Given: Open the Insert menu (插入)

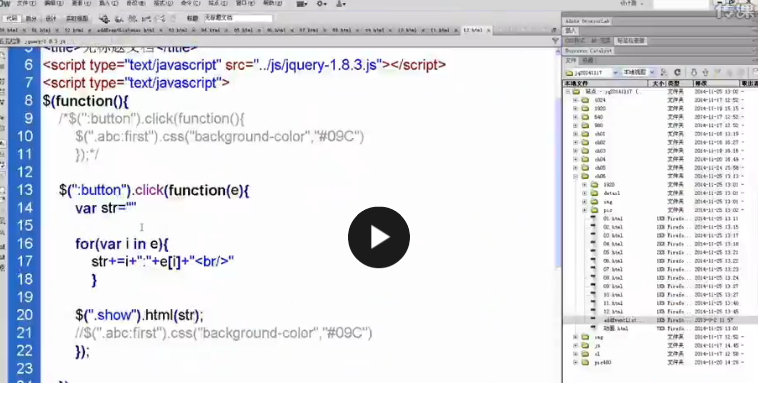Looking at the screenshot, I should pos(108,3).
